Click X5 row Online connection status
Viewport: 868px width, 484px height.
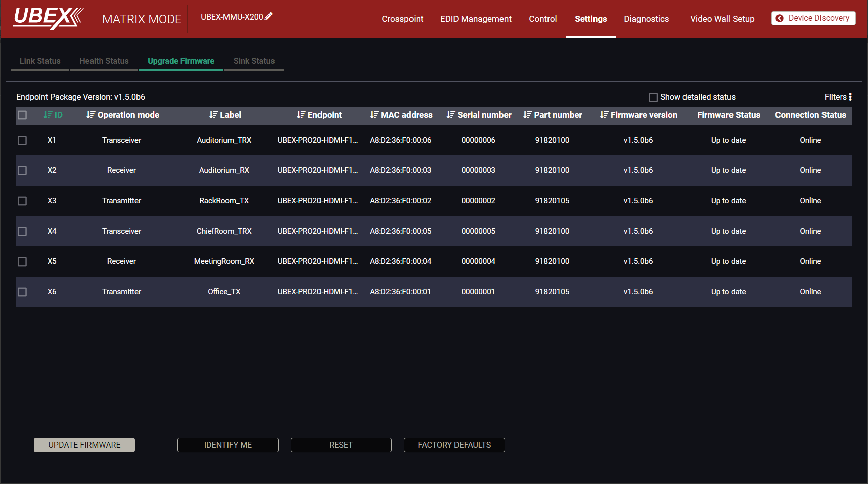[810, 261]
